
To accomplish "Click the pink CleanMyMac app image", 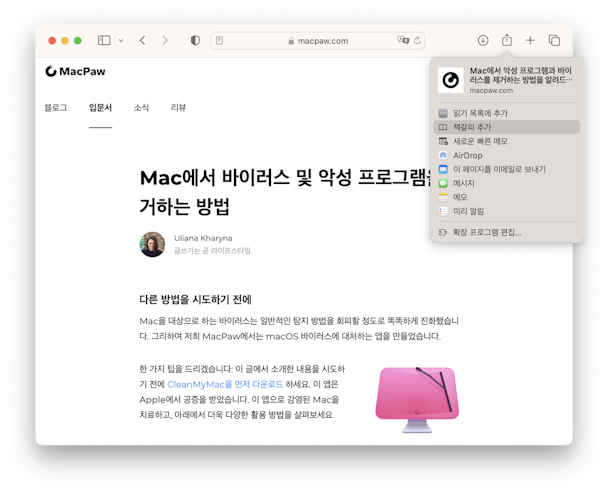I will (417, 399).
